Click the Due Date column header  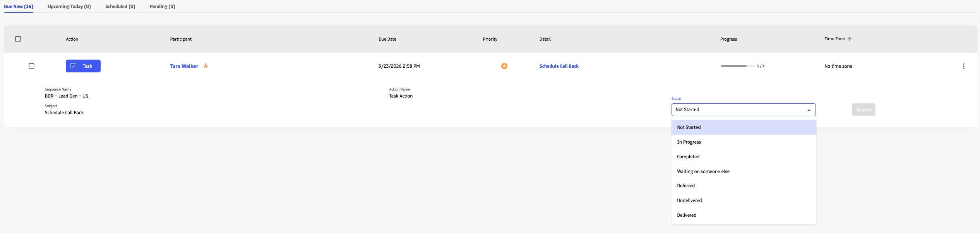click(x=387, y=39)
